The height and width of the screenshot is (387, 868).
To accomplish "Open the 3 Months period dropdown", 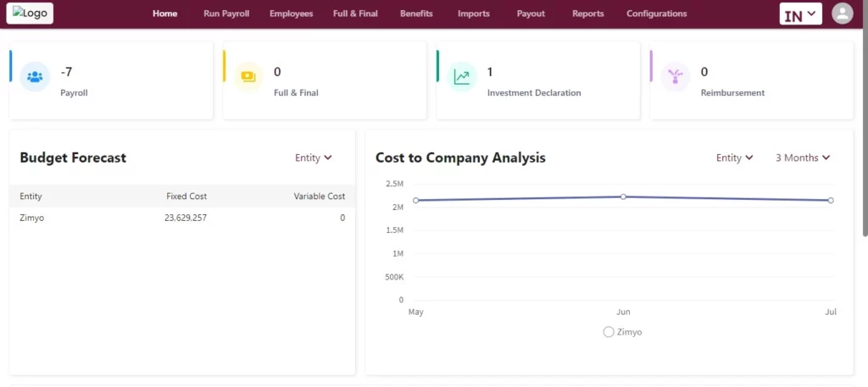I will click(803, 158).
